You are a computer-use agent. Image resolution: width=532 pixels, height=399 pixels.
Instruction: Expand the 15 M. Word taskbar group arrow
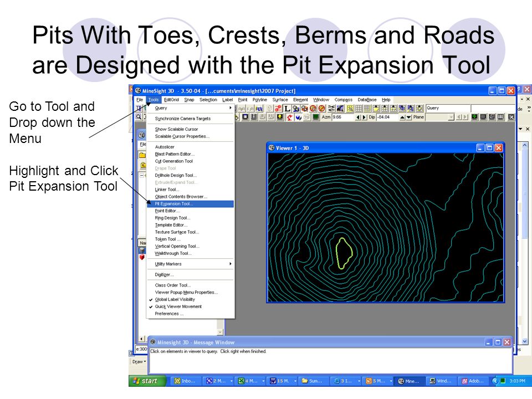coord(295,381)
